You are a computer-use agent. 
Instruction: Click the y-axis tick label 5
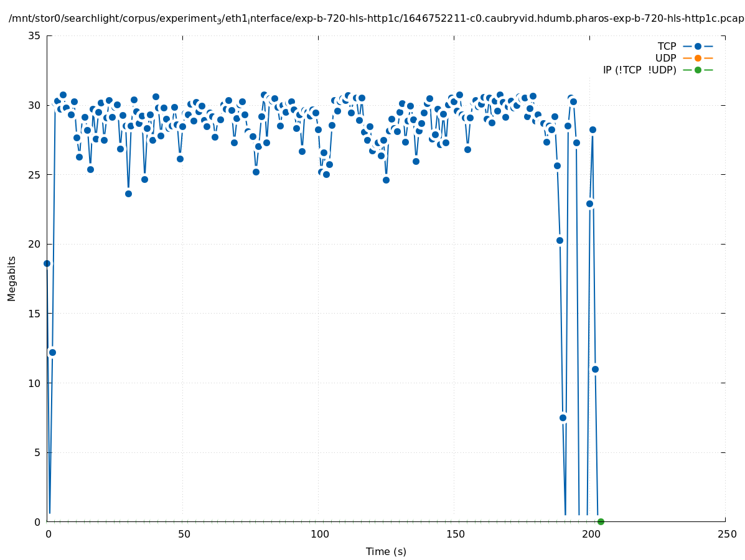37,452
